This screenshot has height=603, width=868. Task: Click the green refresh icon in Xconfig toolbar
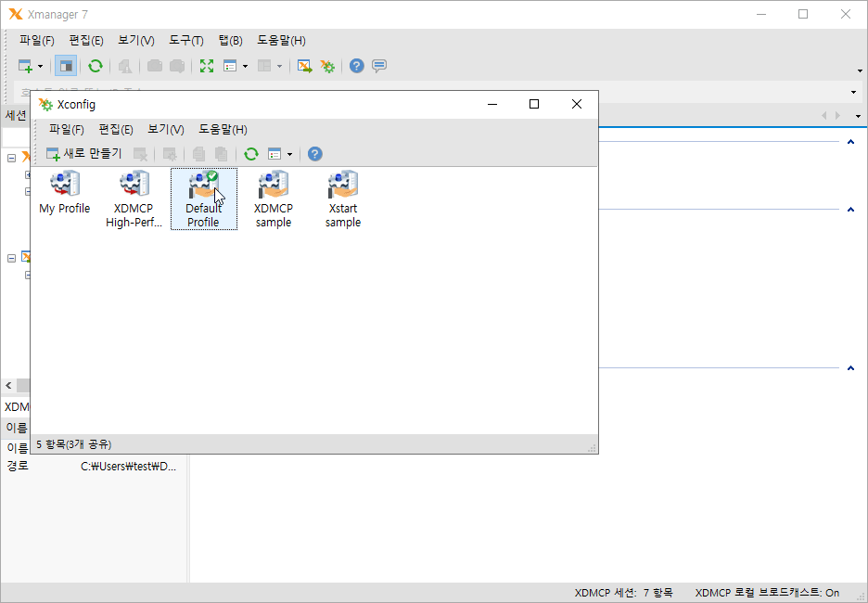251,154
